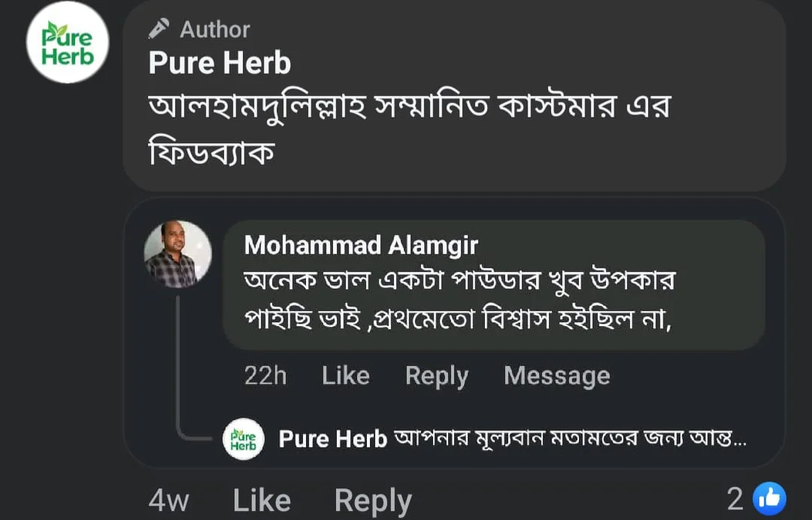Viewport: 812px width, 520px height.
Task: Click the Author label beside the pencil
Action: (x=214, y=29)
